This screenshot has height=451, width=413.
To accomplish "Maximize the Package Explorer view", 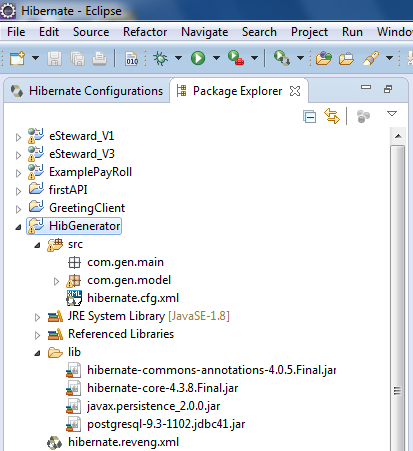I will (x=388, y=89).
